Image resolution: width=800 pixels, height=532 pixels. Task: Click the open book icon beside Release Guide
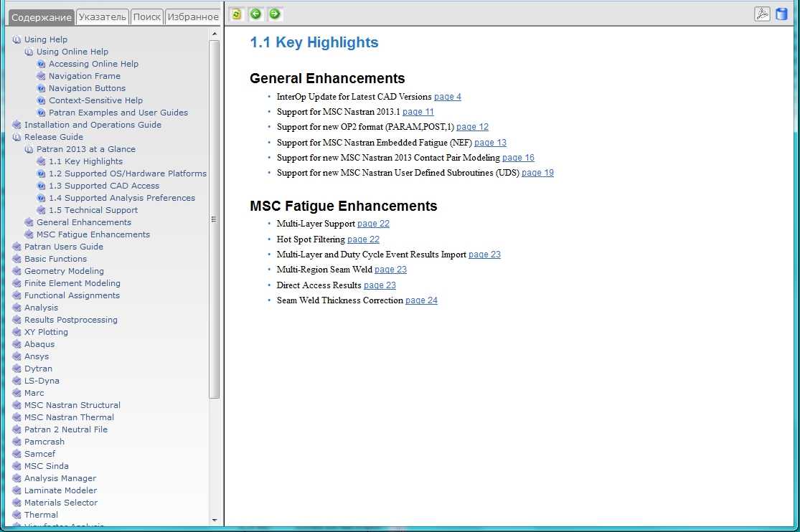coord(17,137)
